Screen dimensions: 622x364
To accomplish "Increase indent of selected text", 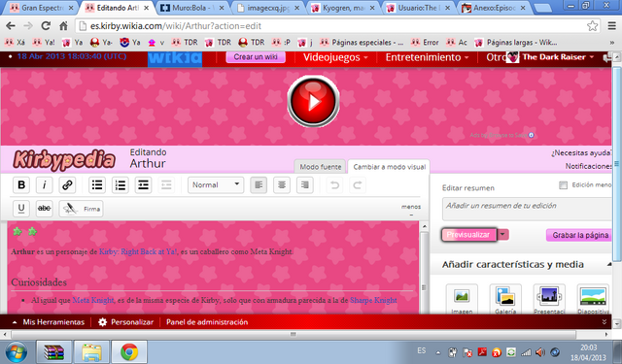I will pyautogui.click(x=143, y=185).
